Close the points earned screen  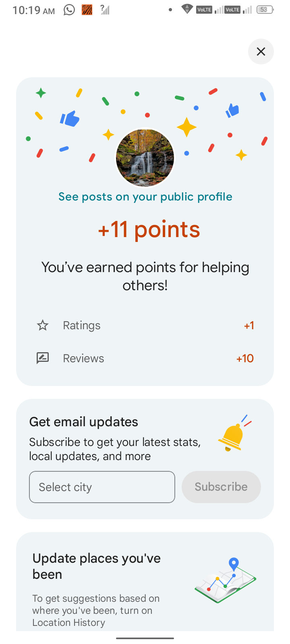261,52
